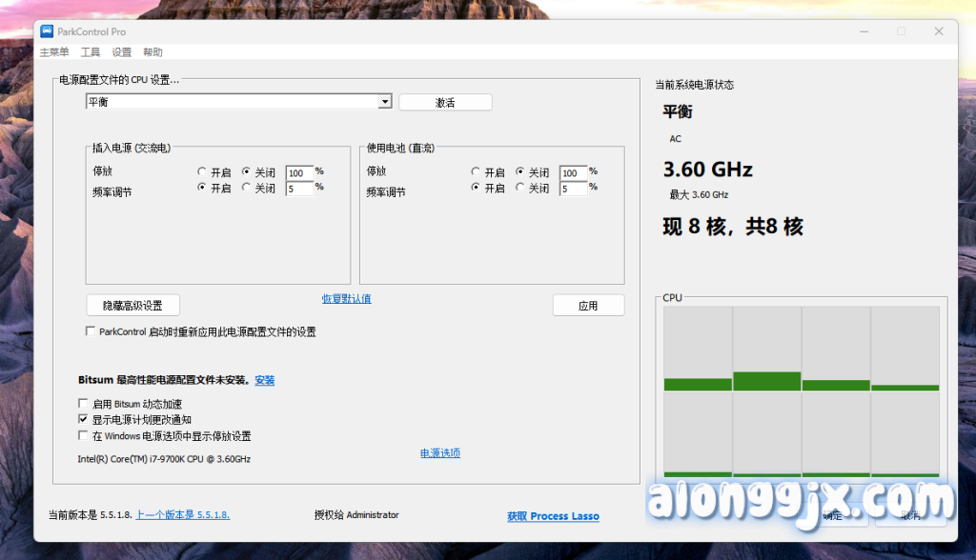Click the 激活 button

pos(445,103)
